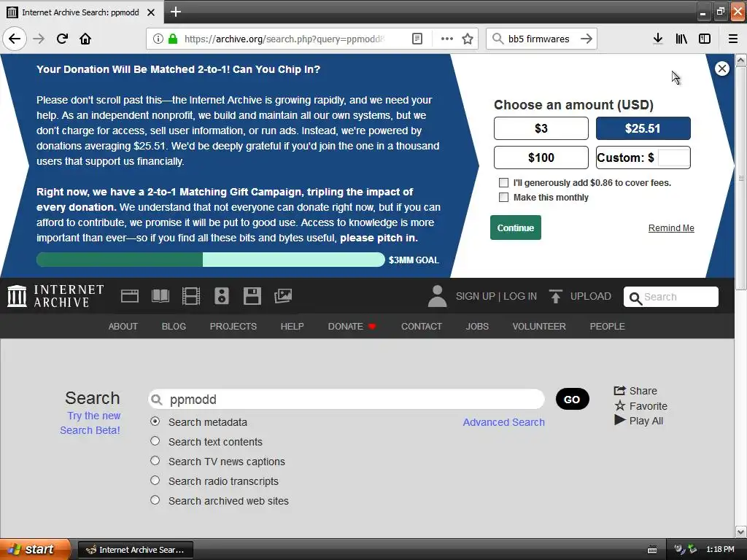This screenshot has height=560, width=747.
Task: Open the CONTACT menu item
Action: (422, 326)
